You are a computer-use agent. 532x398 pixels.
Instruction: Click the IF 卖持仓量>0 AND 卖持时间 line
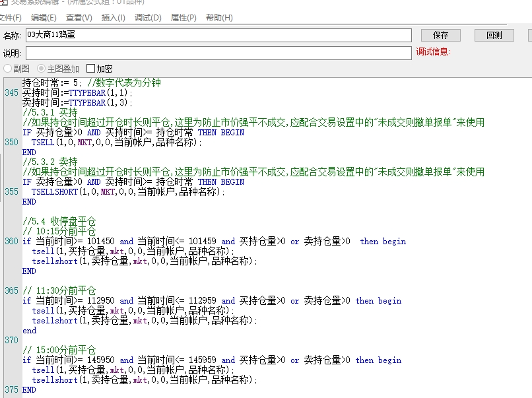[x=133, y=182]
